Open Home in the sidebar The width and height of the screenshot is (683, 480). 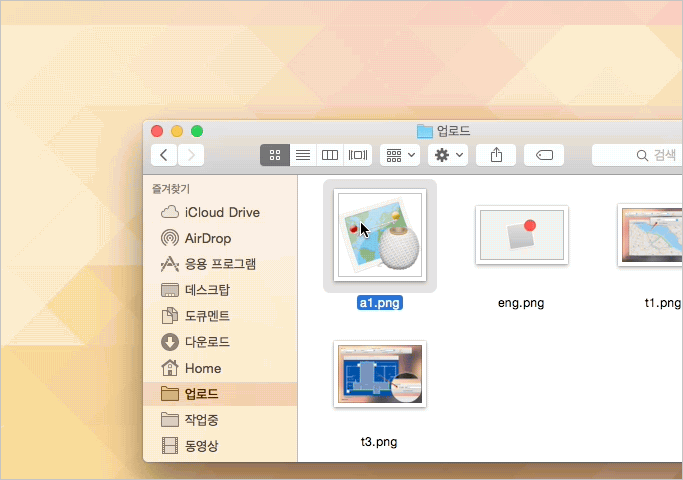click(220, 368)
